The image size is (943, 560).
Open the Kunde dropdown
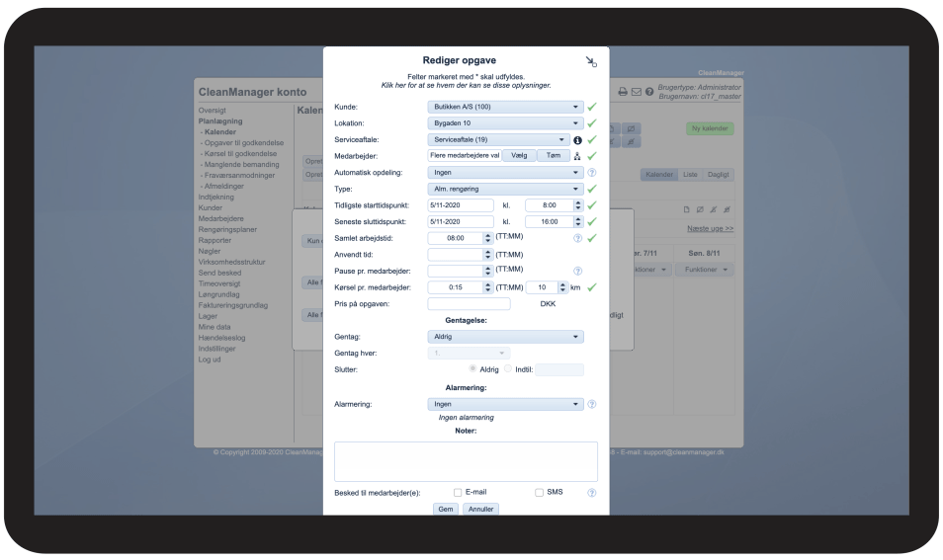[x=505, y=107]
